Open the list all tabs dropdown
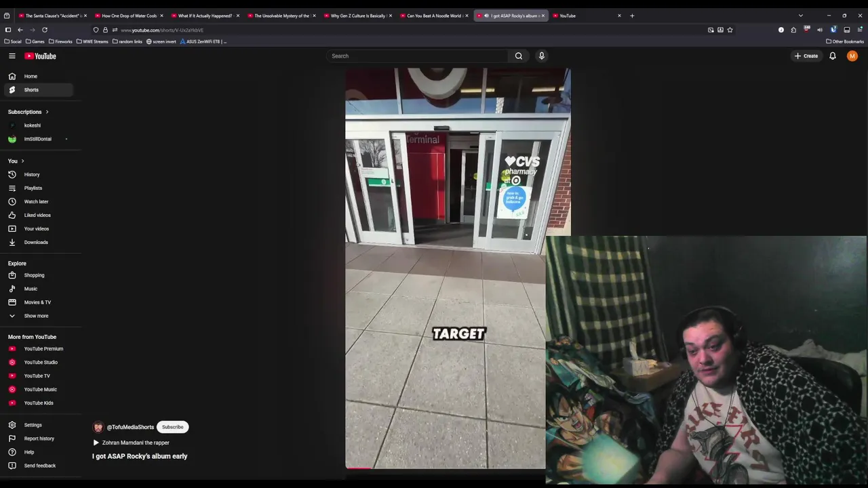 (x=801, y=16)
